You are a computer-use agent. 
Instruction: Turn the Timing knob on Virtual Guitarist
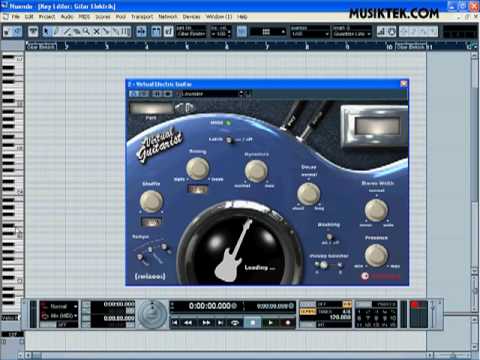point(197,168)
